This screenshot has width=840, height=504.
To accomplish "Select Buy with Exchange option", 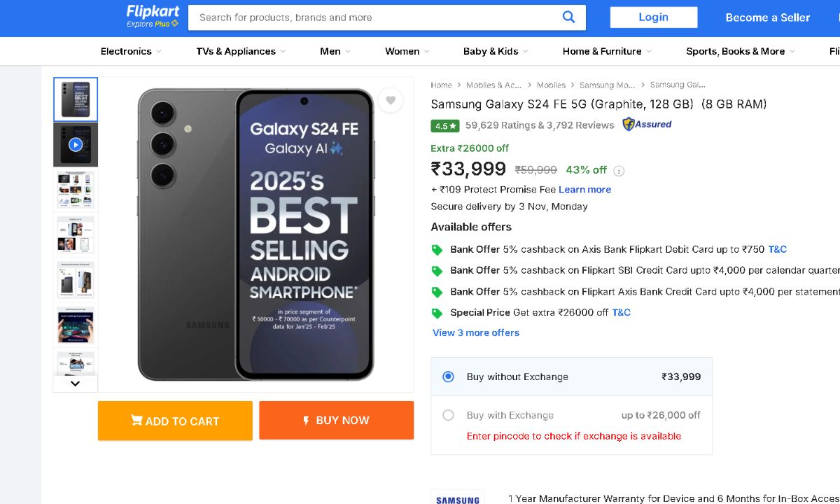I will (x=449, y=415).
